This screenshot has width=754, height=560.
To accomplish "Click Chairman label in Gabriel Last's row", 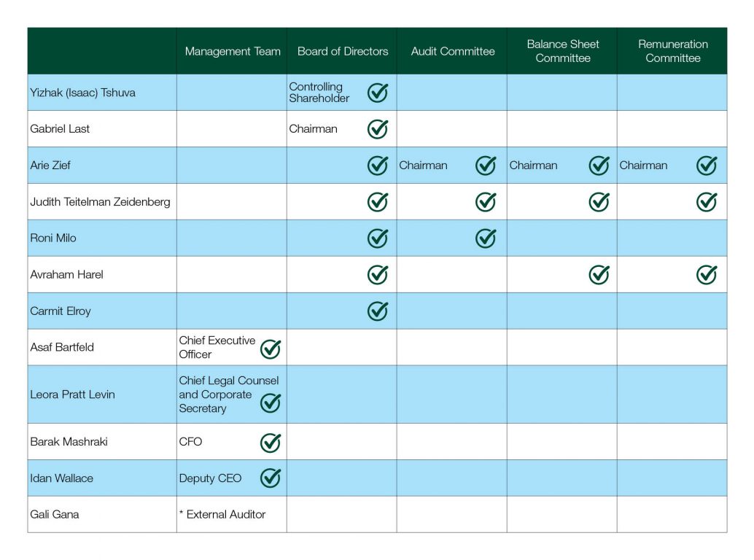I will tap(313, 129).
